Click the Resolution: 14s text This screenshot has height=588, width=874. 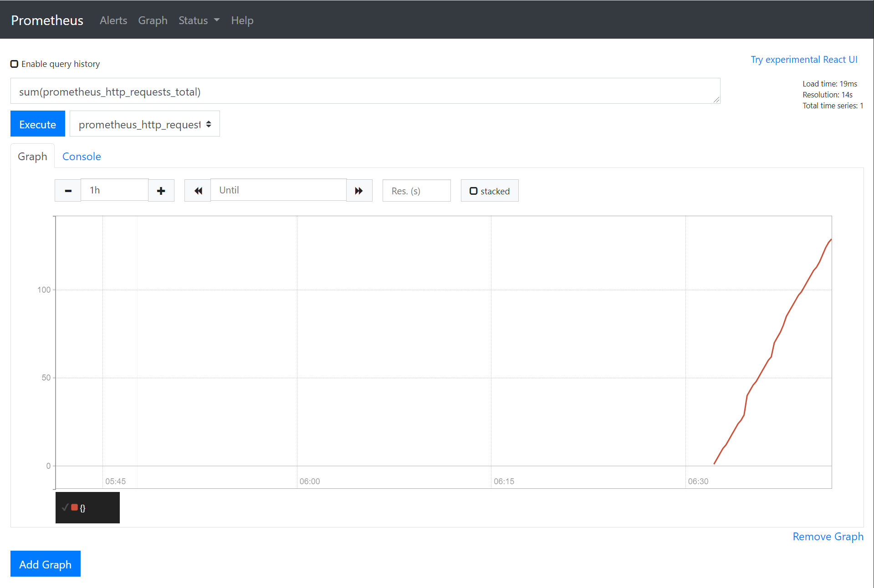(828, 95)
